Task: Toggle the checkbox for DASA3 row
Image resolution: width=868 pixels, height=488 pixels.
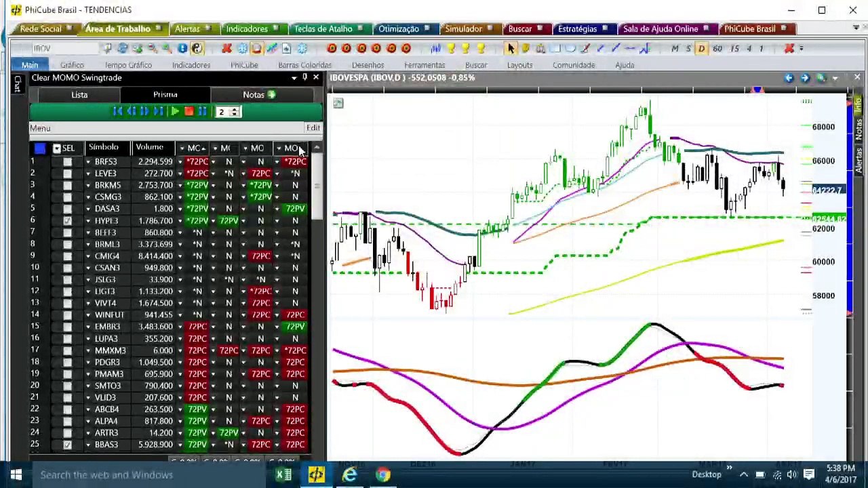Action: point(67,209)
